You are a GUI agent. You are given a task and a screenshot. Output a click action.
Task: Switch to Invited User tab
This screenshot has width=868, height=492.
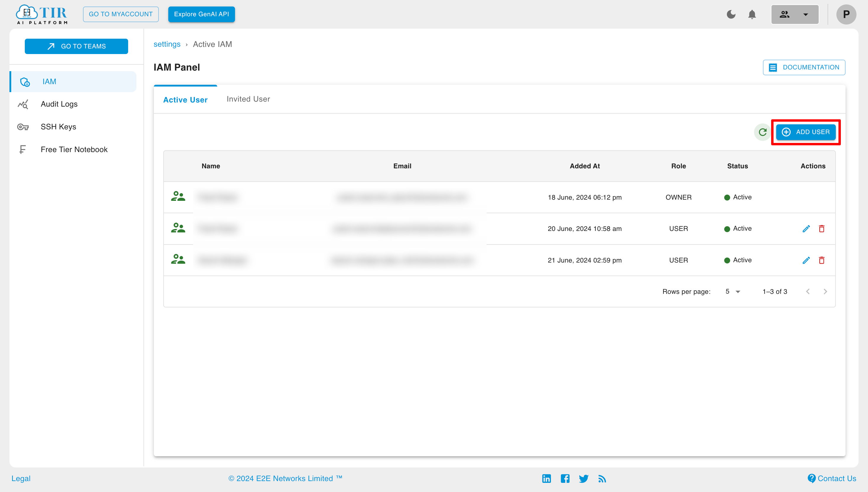248,99
